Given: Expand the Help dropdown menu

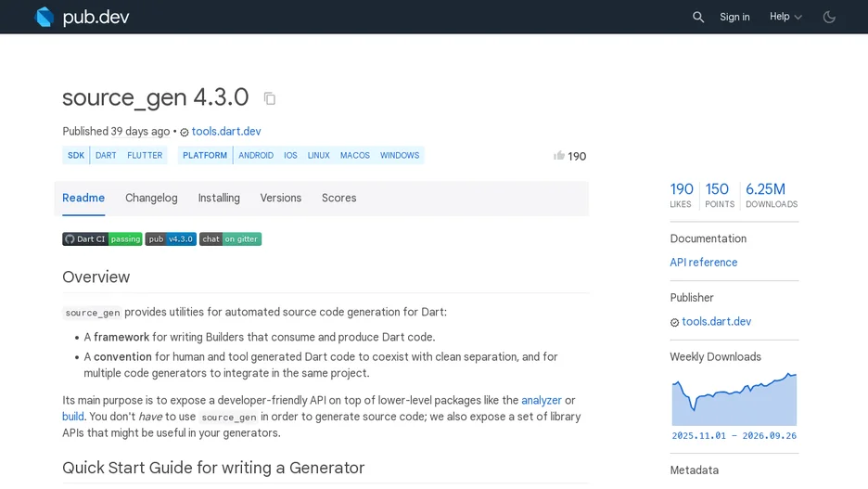Looking at the screenshot, I should tap(785, 17).
